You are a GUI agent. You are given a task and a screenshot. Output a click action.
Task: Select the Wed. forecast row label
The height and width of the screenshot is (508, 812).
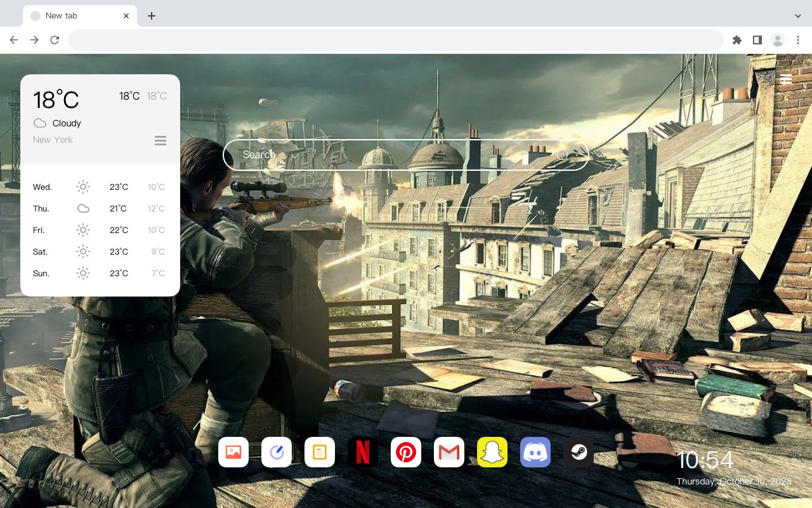pos(43,187)
